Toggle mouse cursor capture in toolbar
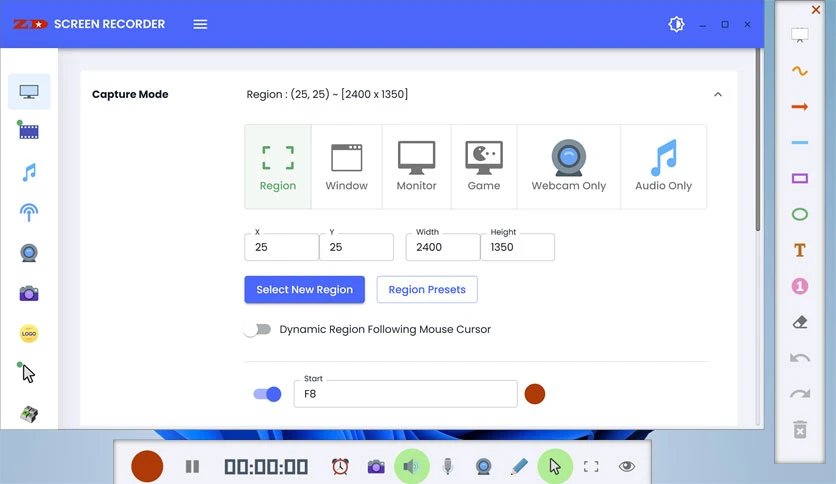Image resolution: width=836 pixels, height=484 pixels. click(x=555, y=466)
